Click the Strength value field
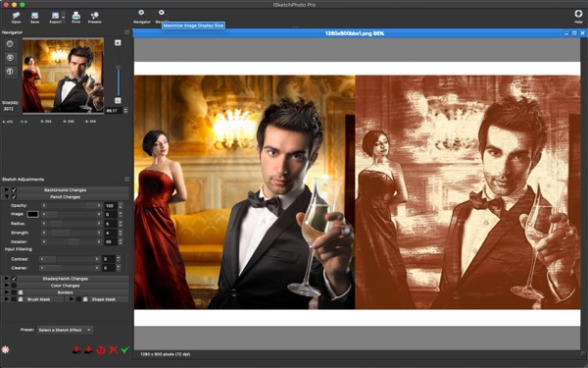 [110, 233]
